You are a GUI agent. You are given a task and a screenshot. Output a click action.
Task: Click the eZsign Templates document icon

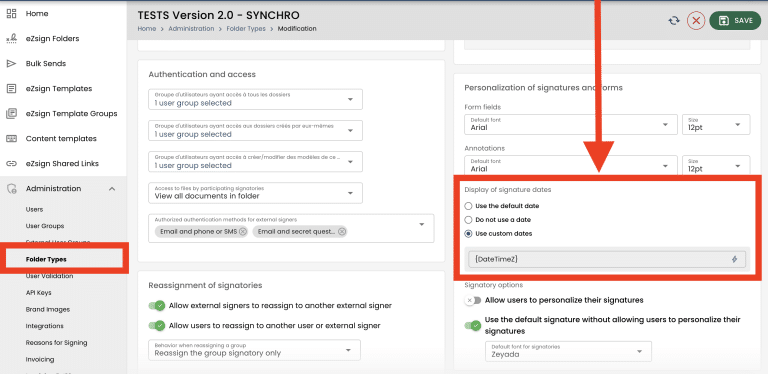(11, 89)
